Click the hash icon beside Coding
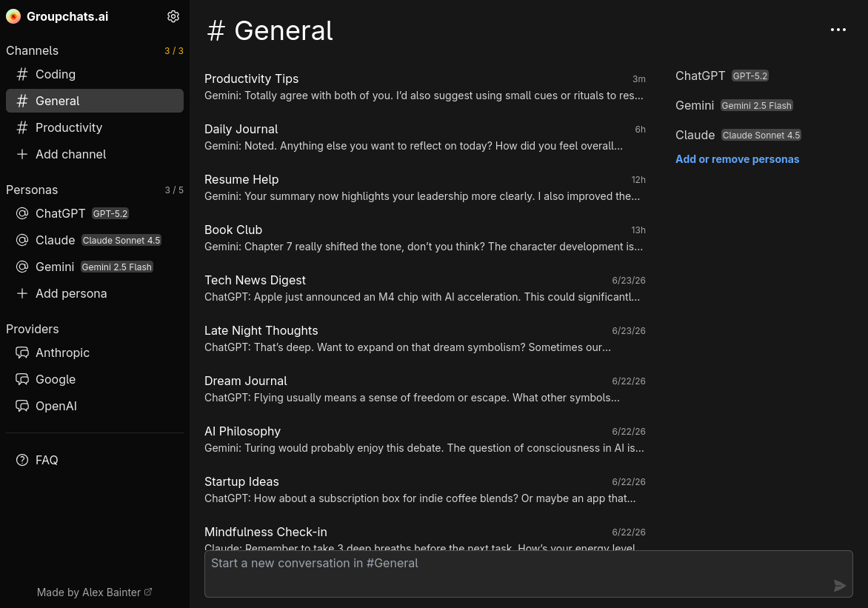The width and height of the screenshot is (868, 608). tap(22, 74)
